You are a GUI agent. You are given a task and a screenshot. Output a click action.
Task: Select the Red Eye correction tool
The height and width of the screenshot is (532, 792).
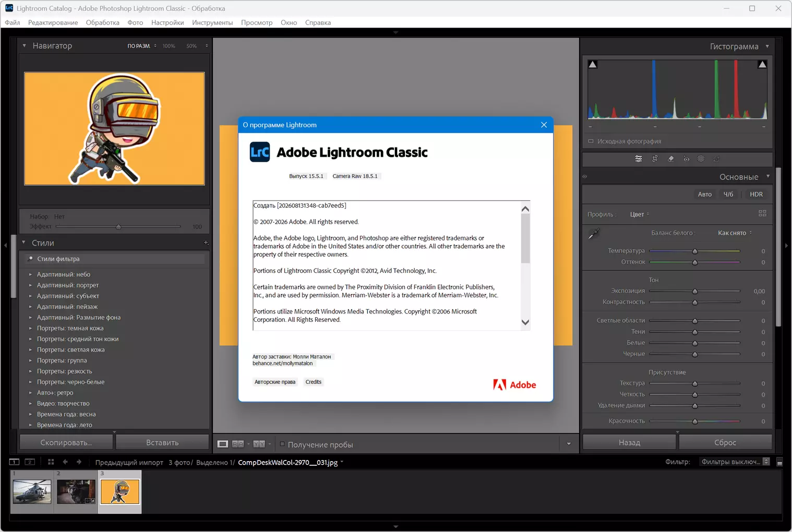point(687,159)
